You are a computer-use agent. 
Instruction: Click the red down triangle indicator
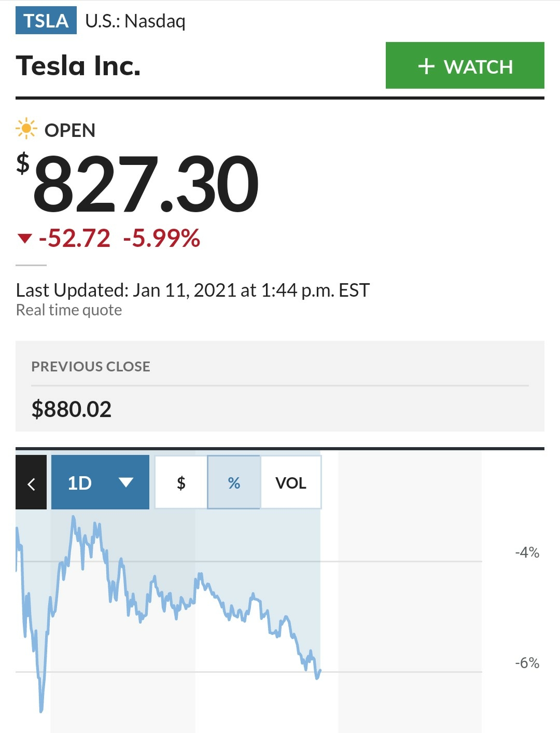24,239
